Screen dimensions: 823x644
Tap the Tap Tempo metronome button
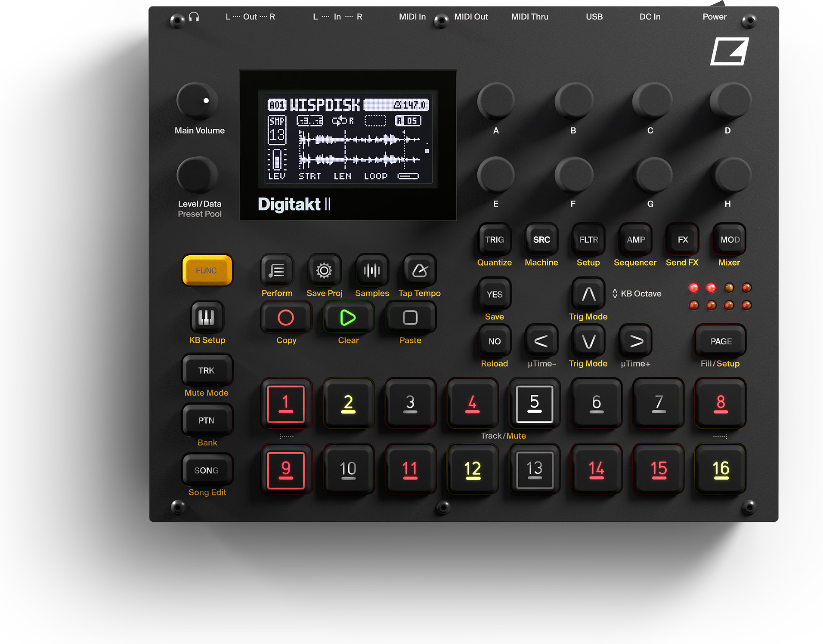[x=420, y=271]
